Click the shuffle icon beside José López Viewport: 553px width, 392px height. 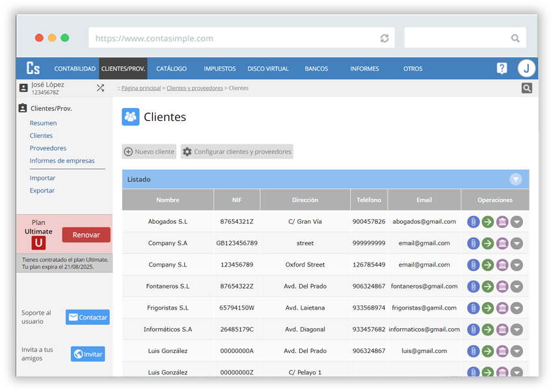100,88
